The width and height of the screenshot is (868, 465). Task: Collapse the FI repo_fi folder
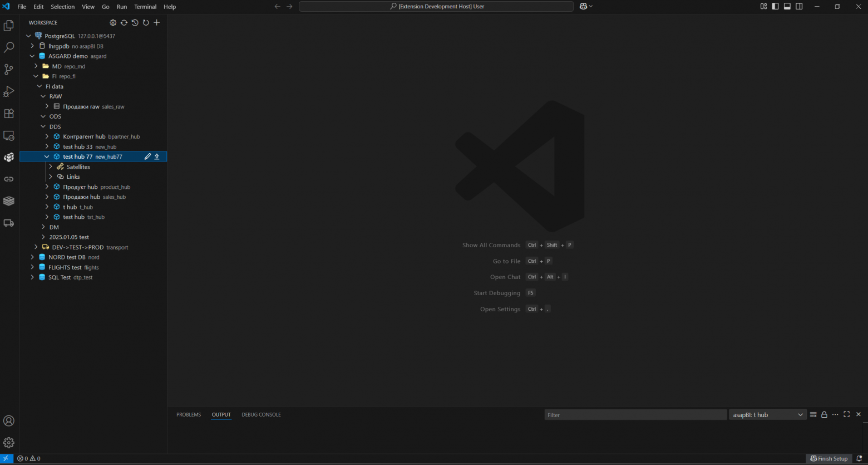click(36, 76)
